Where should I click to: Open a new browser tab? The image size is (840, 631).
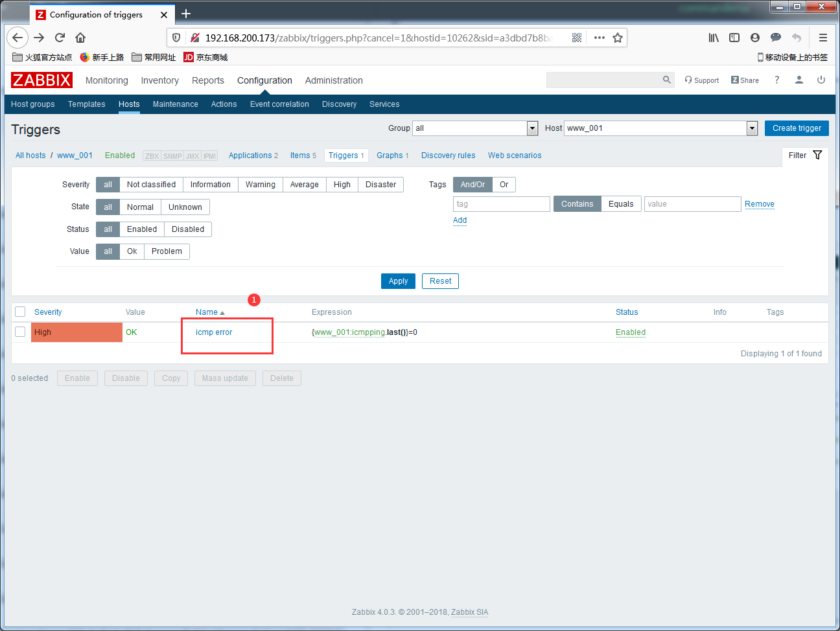pos(186,14)
